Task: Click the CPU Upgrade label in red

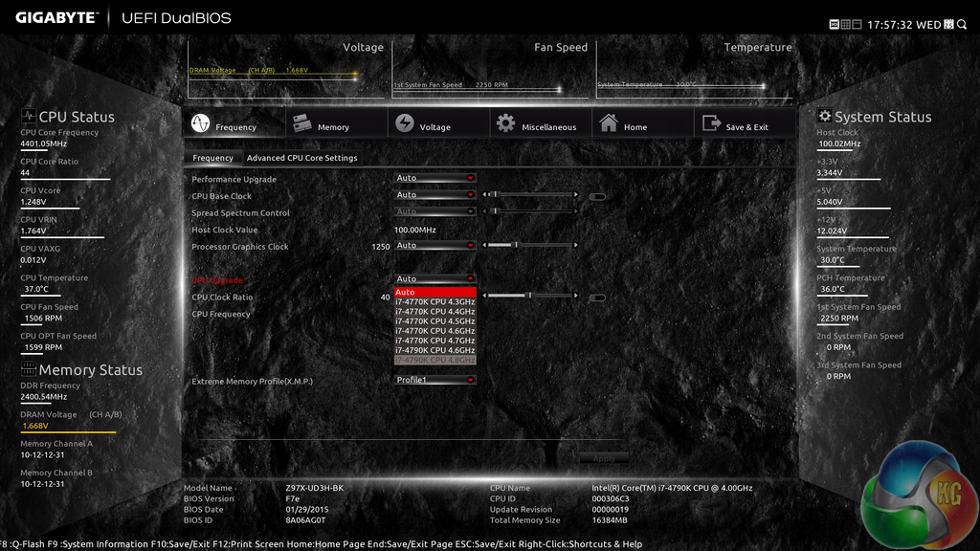Action: click(x=217, y=280)
